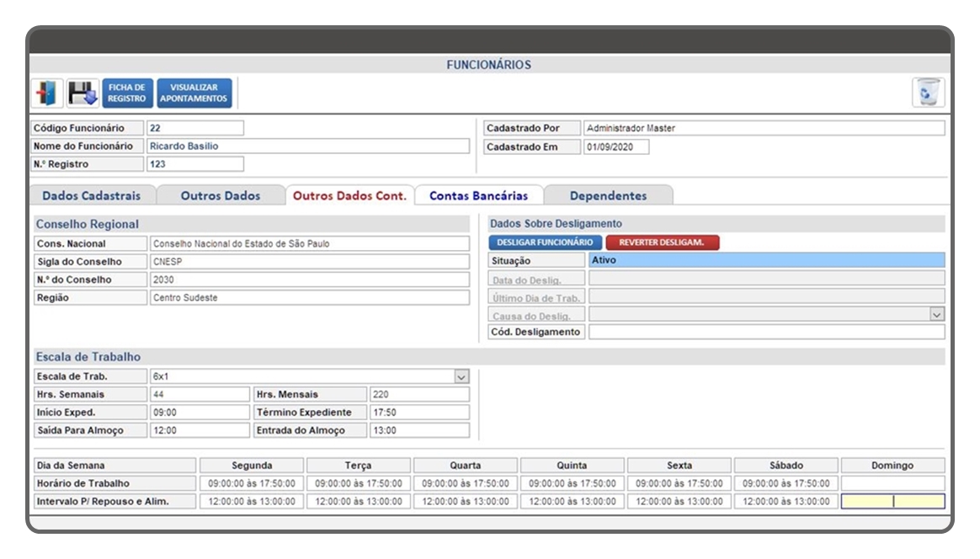
Task: Click the Cadastrado Em date field
Action: (x=616, y=147)
